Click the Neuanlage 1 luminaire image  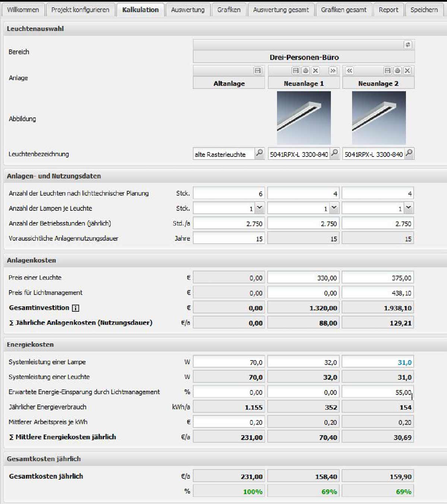[x=304, y=118]
